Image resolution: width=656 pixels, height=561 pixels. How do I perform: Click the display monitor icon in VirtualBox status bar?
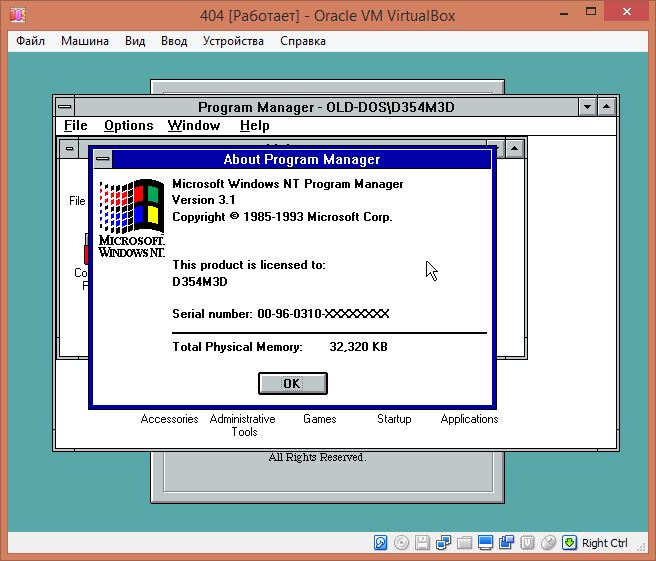tap(485, 543)
